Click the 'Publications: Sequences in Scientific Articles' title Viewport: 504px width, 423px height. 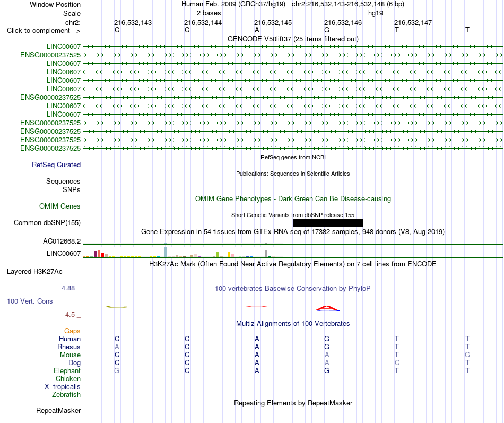click(293, 174)
